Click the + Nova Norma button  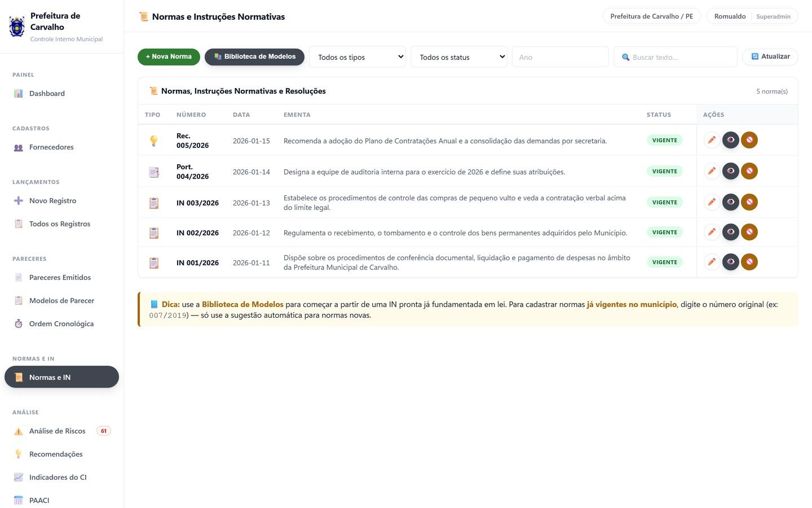169,56
